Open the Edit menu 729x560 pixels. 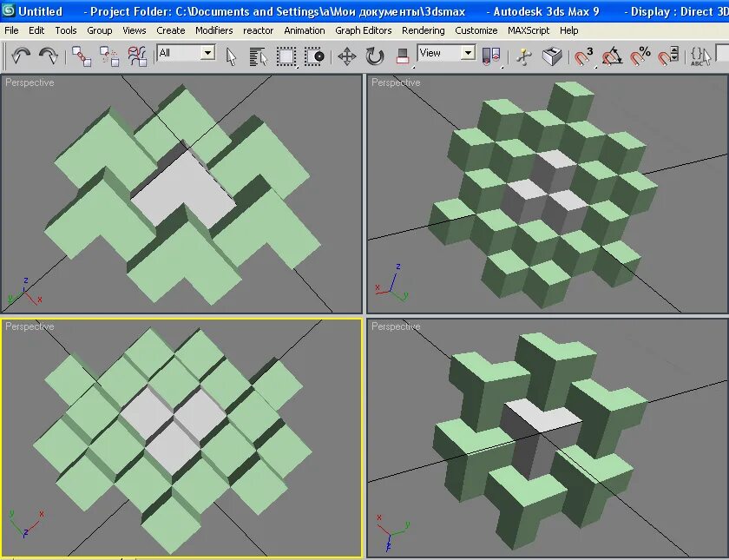[x=36, y=30]
